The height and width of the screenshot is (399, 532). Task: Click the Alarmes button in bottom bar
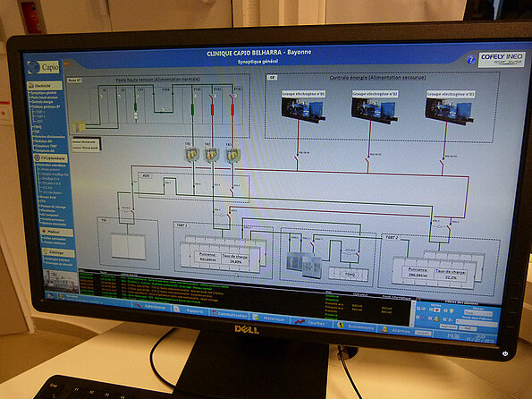[396, 330]
